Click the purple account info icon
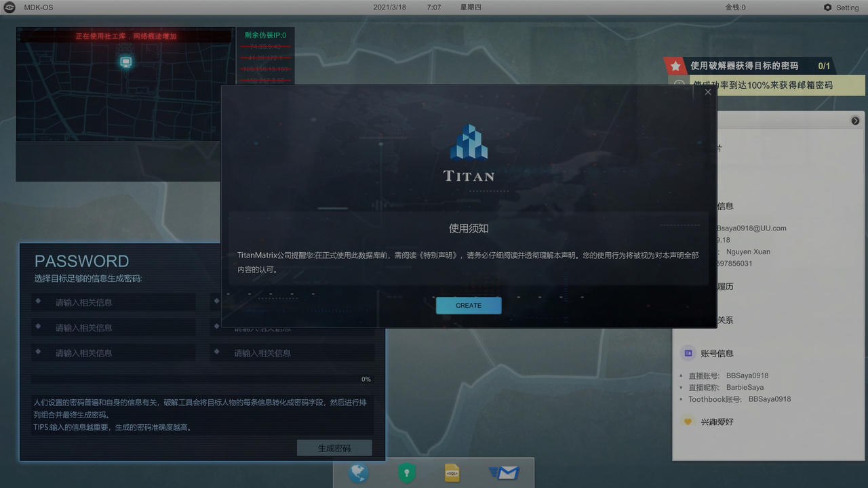Screen dimensions: 868x488 pyautogui.click(x=688, y=353)
